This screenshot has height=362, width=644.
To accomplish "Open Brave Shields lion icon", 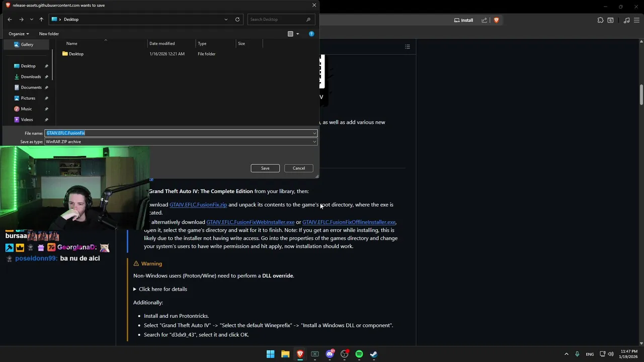I will [496, 20].
